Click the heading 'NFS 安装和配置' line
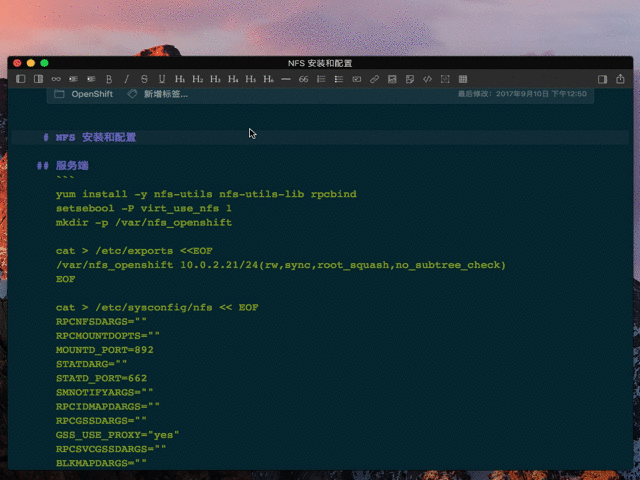 pyautogui.click(x=96, y=137)
